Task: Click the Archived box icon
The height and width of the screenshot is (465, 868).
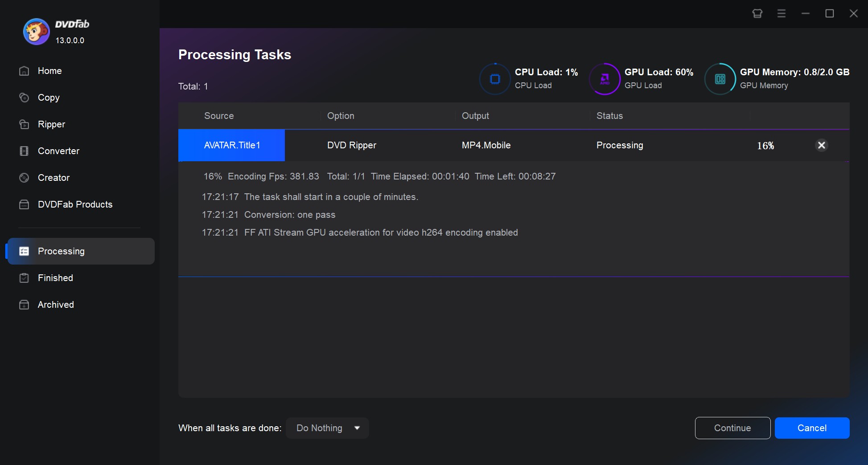Action: [x=24, y=305]
